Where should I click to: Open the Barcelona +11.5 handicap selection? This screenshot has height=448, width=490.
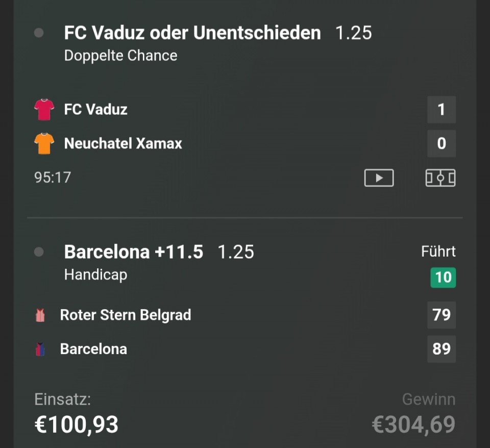coord(134,252)
